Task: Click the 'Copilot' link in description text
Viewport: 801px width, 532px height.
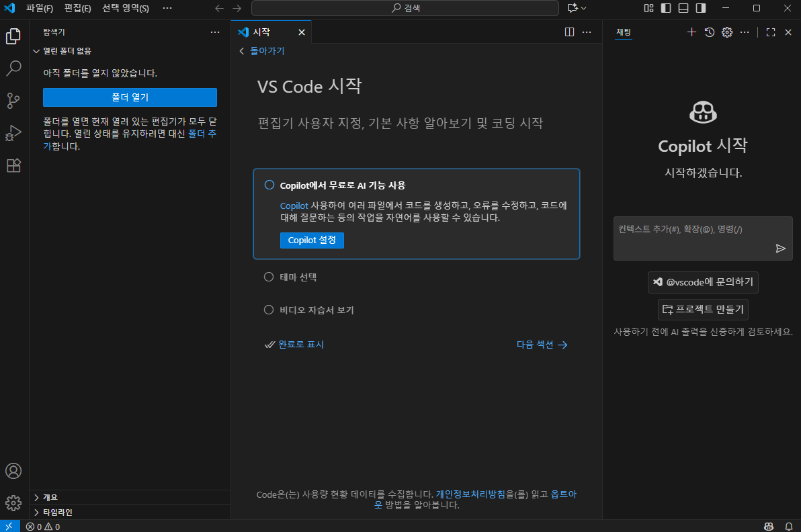Action: [294, 206]
